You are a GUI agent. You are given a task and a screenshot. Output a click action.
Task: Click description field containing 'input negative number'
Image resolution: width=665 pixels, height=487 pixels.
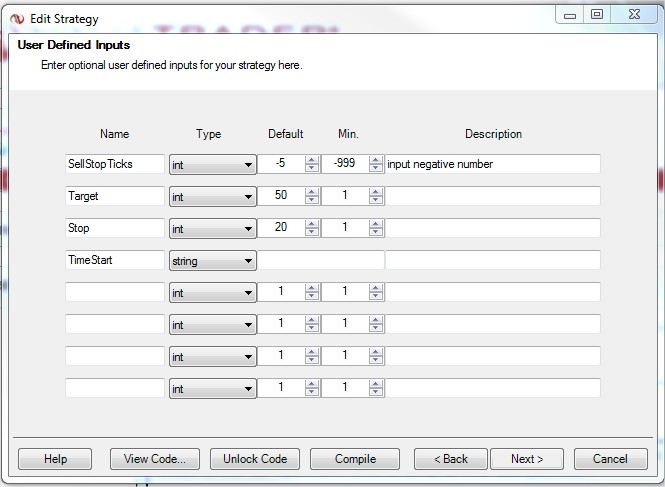coord(493,164)
